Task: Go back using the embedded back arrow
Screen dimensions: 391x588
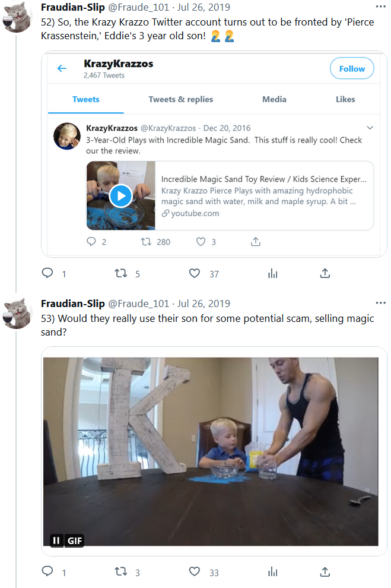Action: pyautogui.click(x=62, y=69)
